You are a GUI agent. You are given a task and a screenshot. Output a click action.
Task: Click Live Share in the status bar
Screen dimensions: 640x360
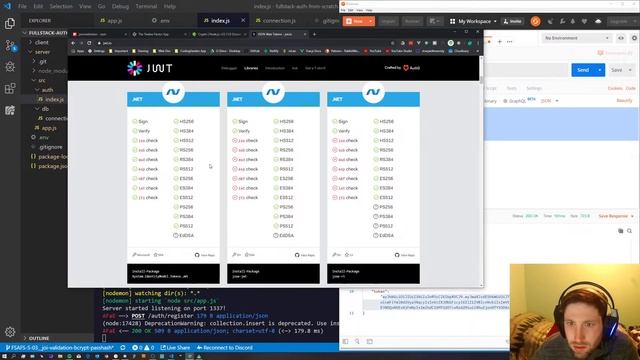[x=175, y=348]
